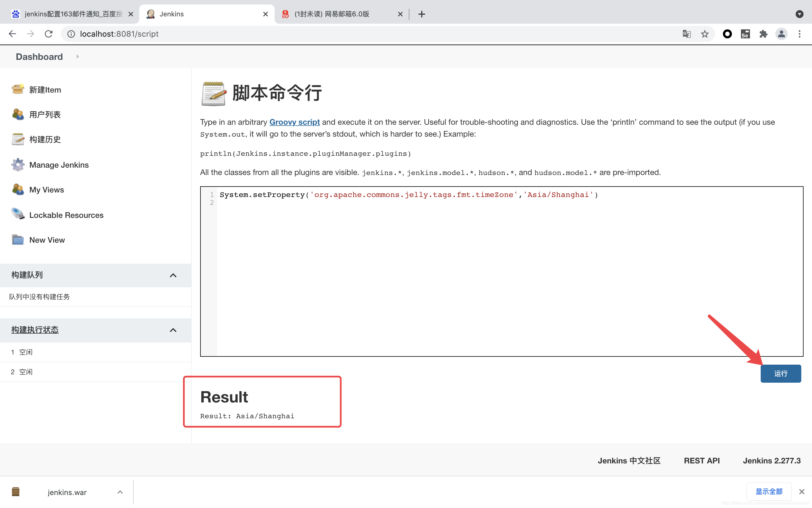Open the Extensions puzzle icon
Image resolution: width=812 pixels, height=508 pixels.
click(x=763, y=34)
